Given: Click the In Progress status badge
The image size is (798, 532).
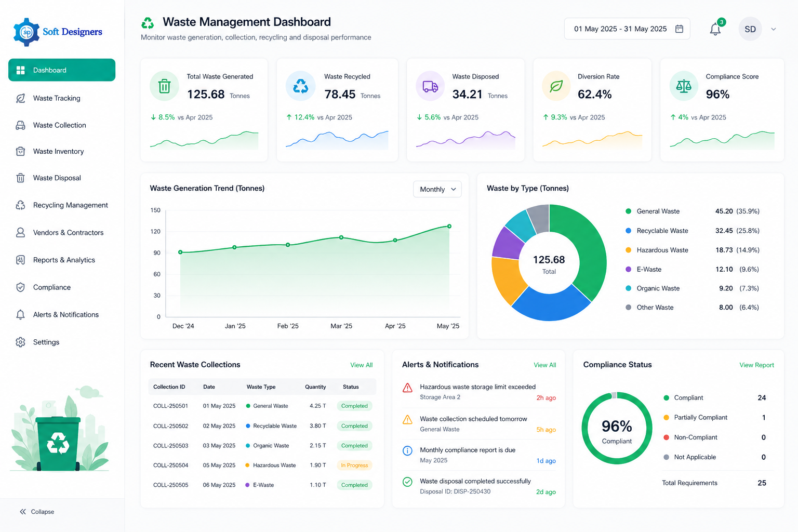Looking at the screenshot, I should tap(354, 465).
